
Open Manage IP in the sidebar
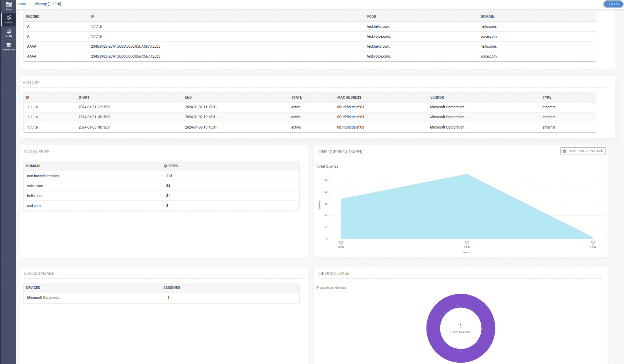coord(9,47)
